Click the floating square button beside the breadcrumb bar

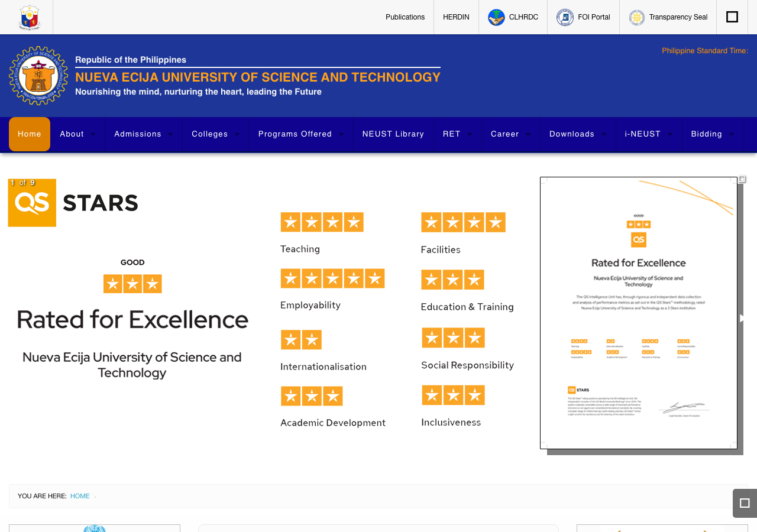(745, 503)
